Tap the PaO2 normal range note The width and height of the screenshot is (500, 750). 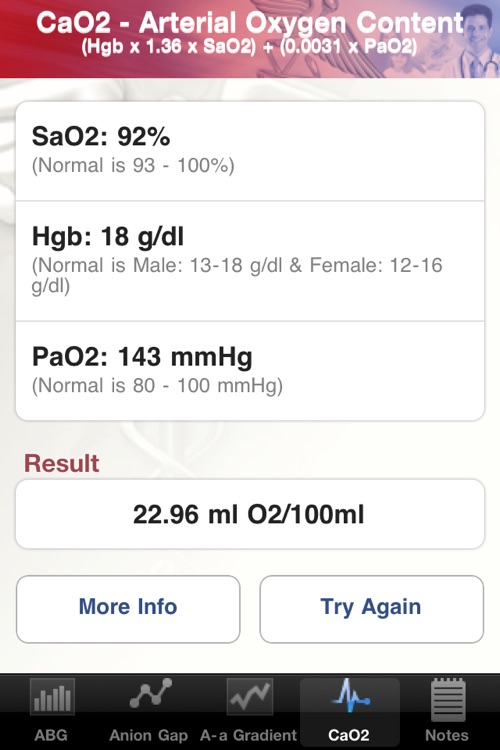pyautogui.click(x=157, y=386)
